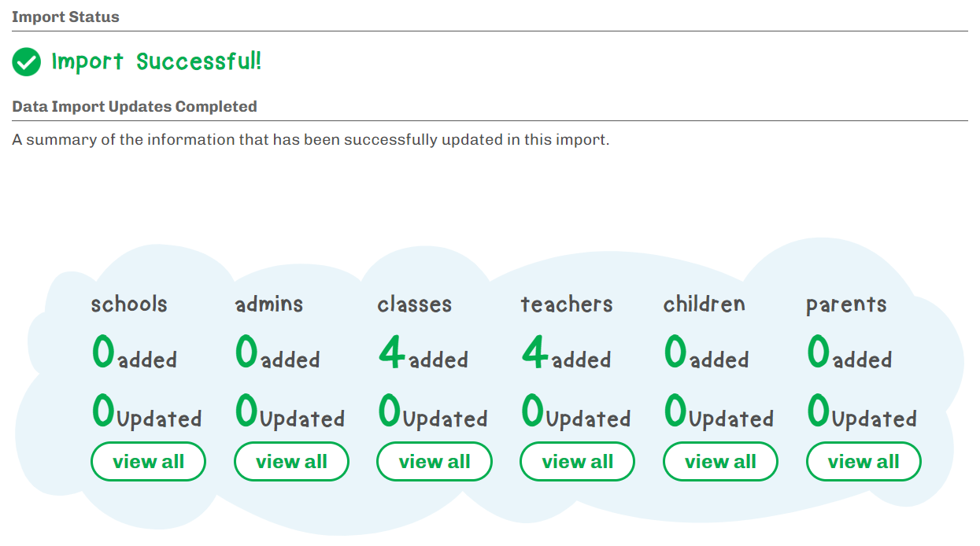Click the import summary description sentence

[311, 140]
